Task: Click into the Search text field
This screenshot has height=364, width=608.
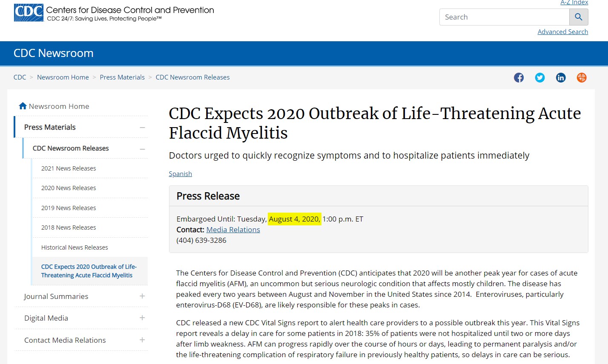Action: pos(504,17)
